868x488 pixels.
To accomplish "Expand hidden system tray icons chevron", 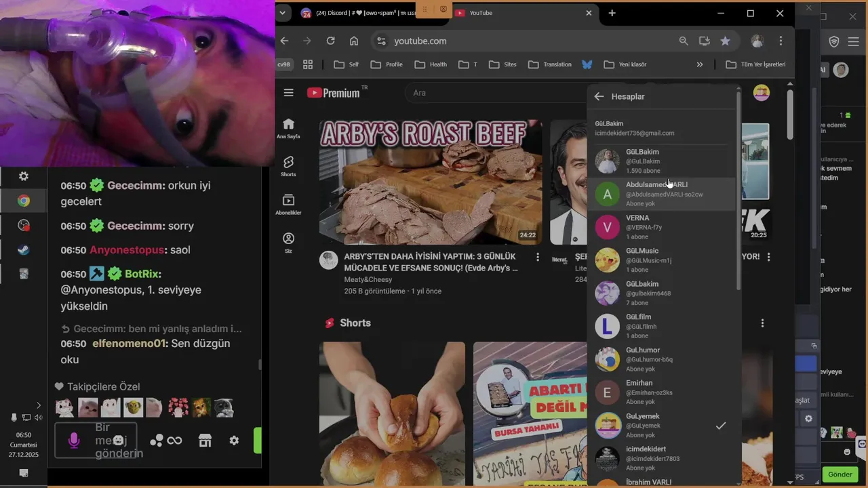I will tap(38, 405).
